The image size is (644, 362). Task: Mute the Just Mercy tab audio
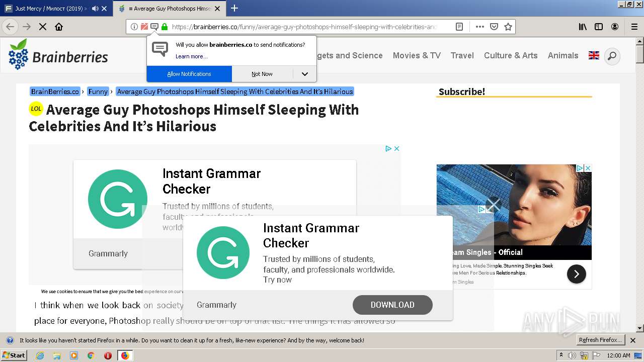coord(95,9)
